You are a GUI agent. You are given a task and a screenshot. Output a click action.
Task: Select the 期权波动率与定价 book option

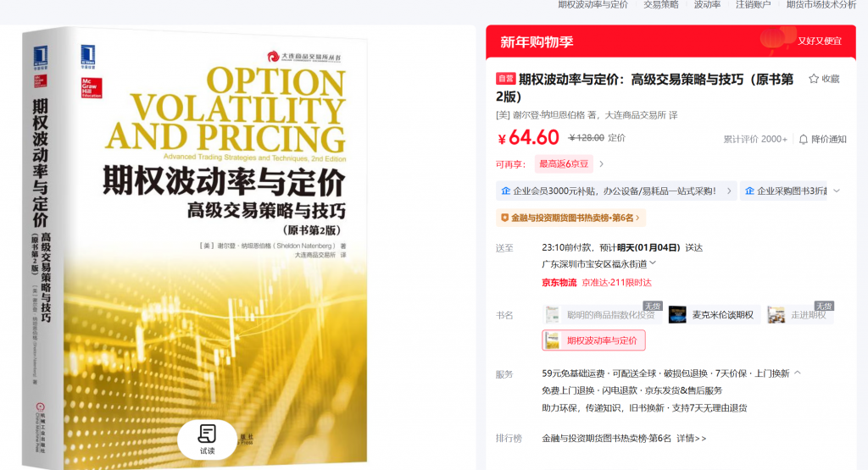(x=593, y=340)
